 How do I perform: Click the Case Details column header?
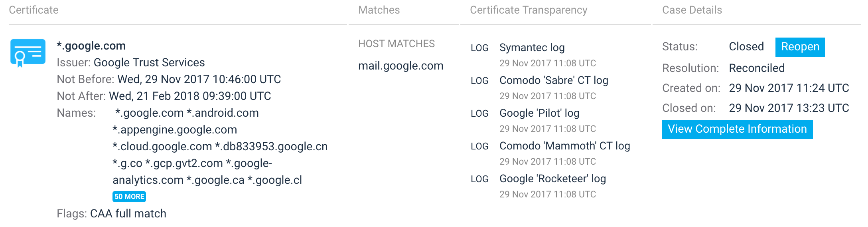(x=692, y=10)
